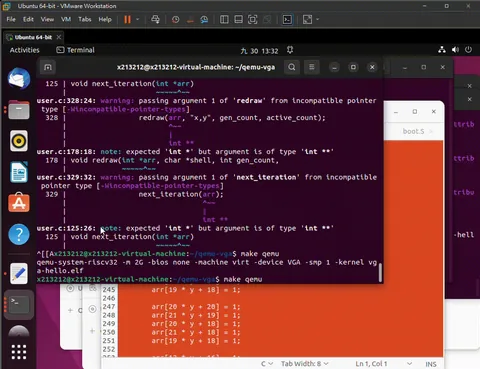Open the Ubuntu Activities overview
Screen dimensions: 480x369
pyautogui.click(x=24, y=50)
